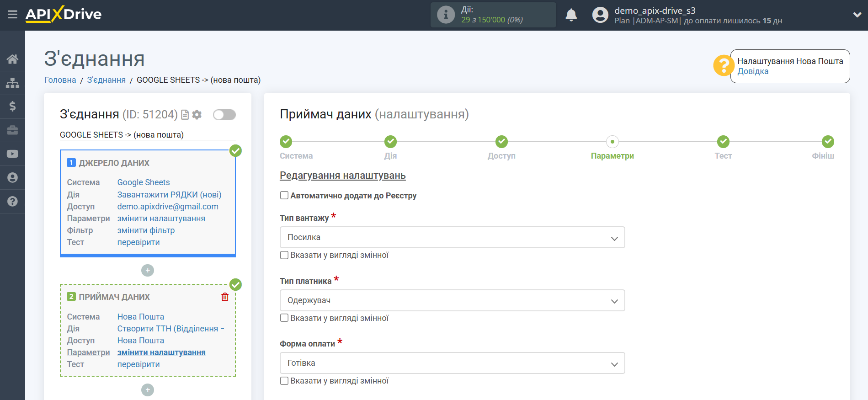Click the Редагування налаштувань heading
Image resolution: width=868 pixels, height=400 pixels.
343,176
